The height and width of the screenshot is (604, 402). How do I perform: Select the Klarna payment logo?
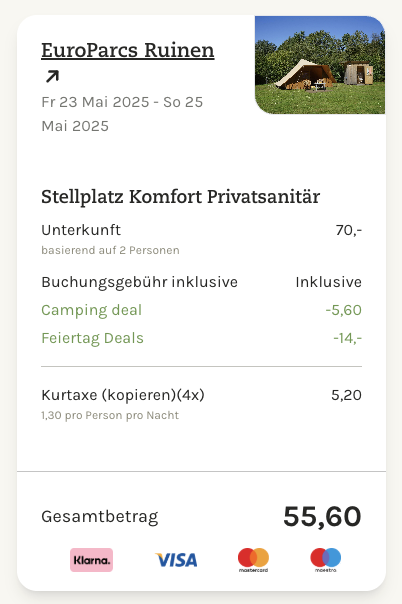tap(91, 560)
